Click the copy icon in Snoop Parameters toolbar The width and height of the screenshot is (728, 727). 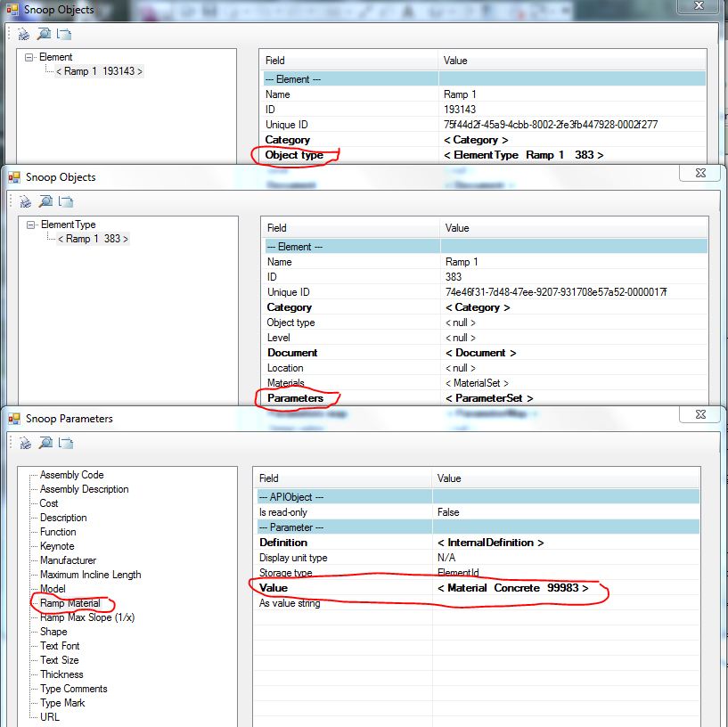click(64, 443)
